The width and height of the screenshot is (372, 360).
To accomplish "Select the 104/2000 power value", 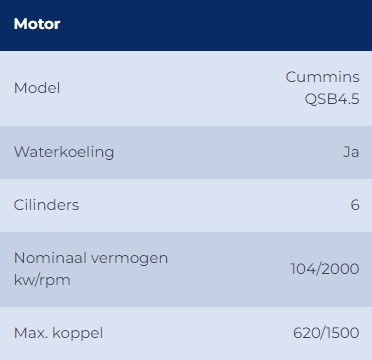I will (x=325, y=269).
